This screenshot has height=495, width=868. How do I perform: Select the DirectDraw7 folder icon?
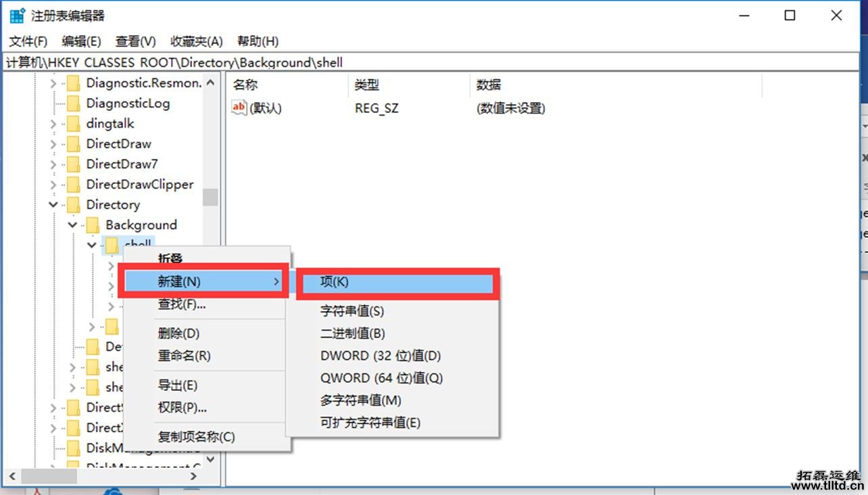pos(73,164)
